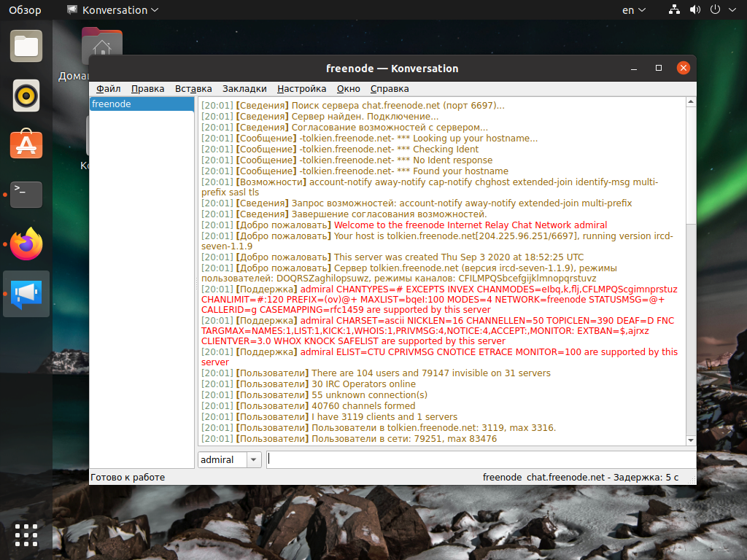The width and height of the screenshot is (747, 560).
Task: Open the en keyboard layout dropdown
Action: coord(633,10)
